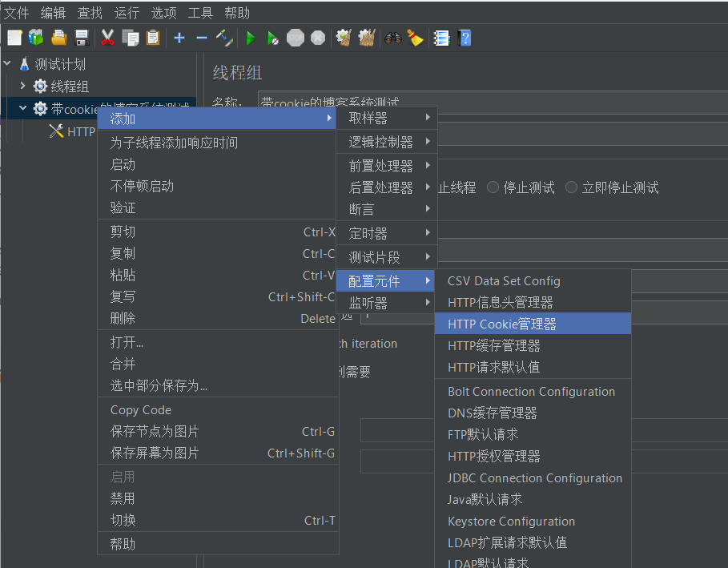
Task: Open the 取样器 submenu
Action: 387,118
